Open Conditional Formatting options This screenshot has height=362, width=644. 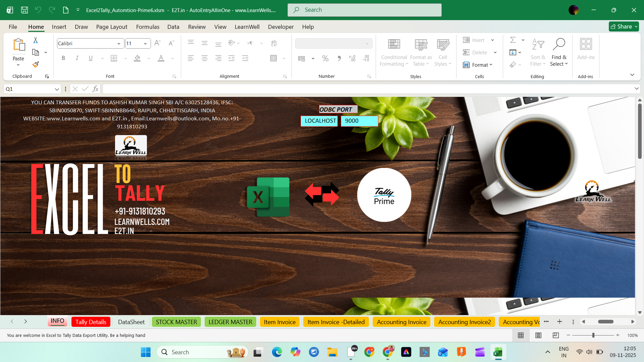pyautogui.click(x=393, y=52)
